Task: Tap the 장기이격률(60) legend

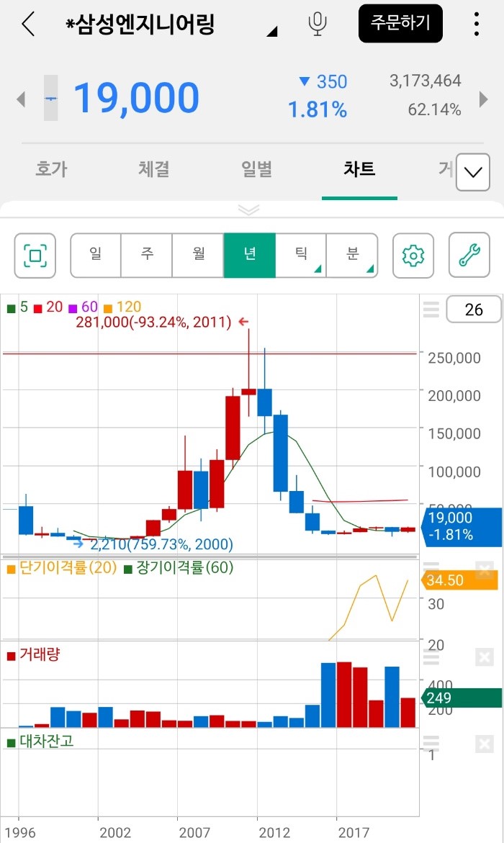Action: (x=179, y=568)
